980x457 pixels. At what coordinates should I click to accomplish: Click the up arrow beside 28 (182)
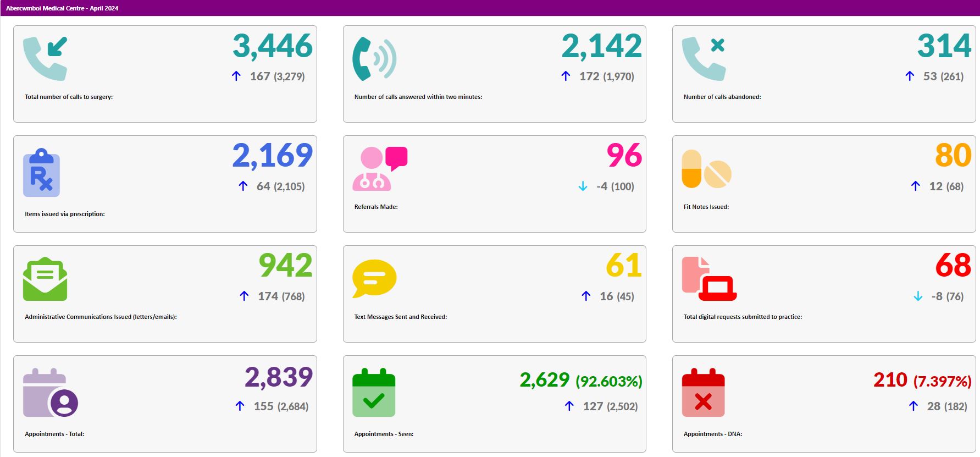(x=913, y=406)
